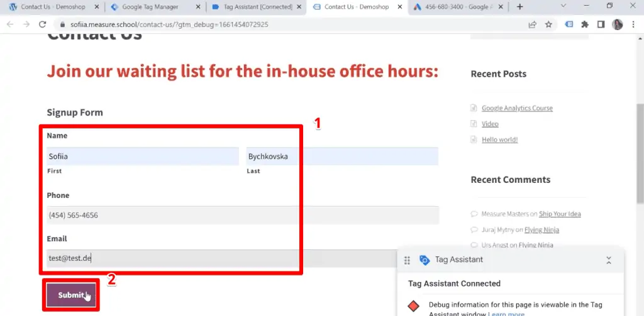Close the active Contact Us tab
The height and width of the screenshot is (316, 644).
click(399, 7)
